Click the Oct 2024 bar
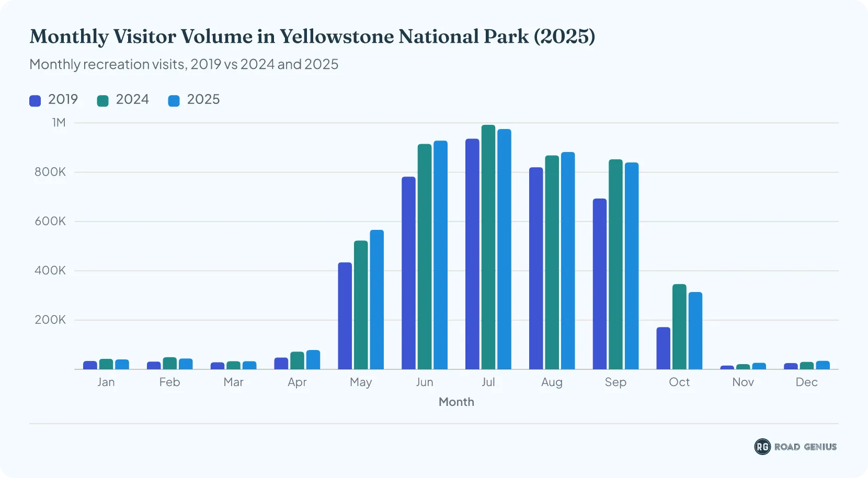868x478 pixels. tap(679, 327)
